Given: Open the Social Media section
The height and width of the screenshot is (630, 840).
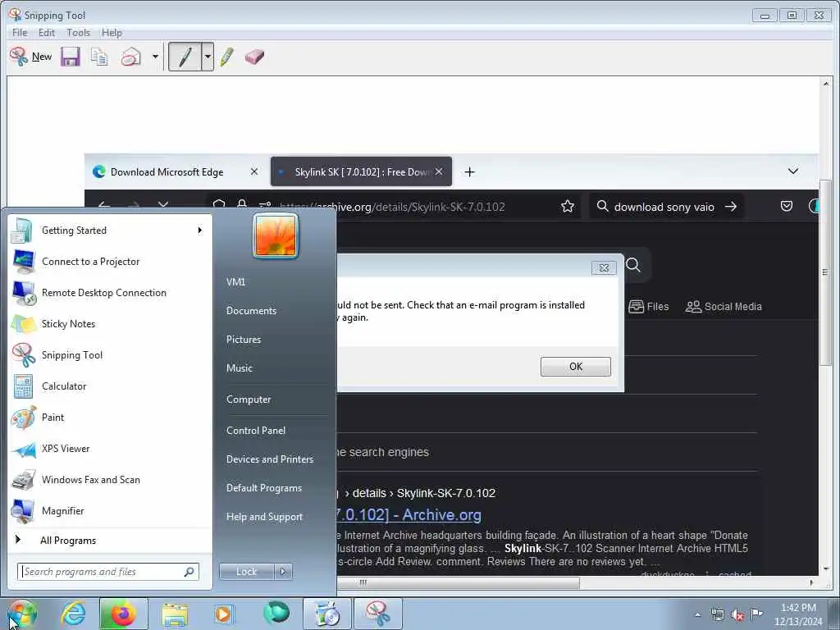Looking at the screenshot, I should 724,307.
